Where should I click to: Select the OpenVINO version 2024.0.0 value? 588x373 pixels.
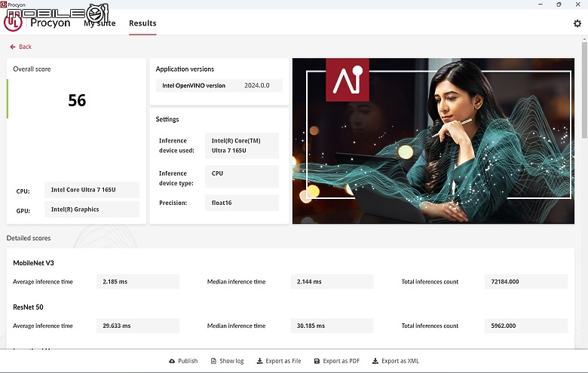tap(257, 85)
